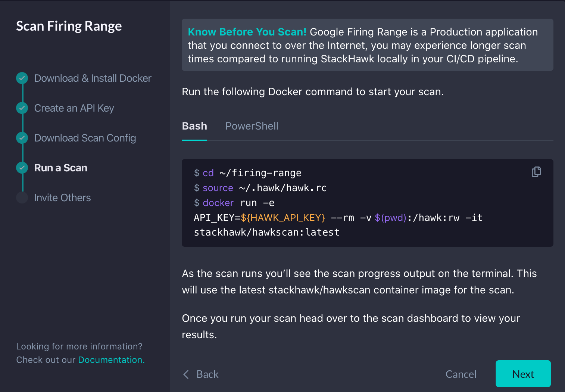Switch to the PowerShell tab

click(x=252, y=126)
